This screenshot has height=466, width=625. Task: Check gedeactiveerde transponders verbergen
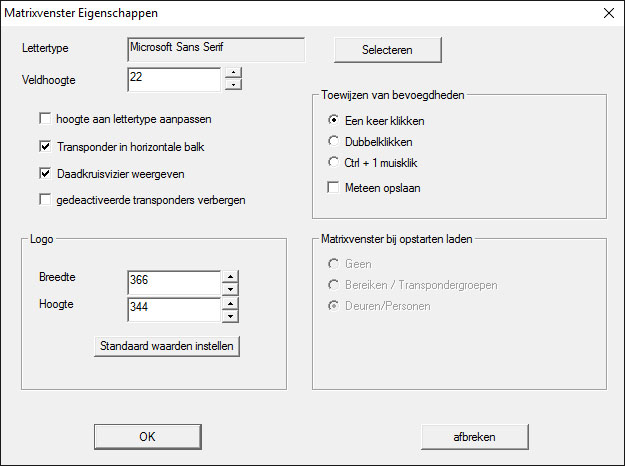tap(45, 200)
